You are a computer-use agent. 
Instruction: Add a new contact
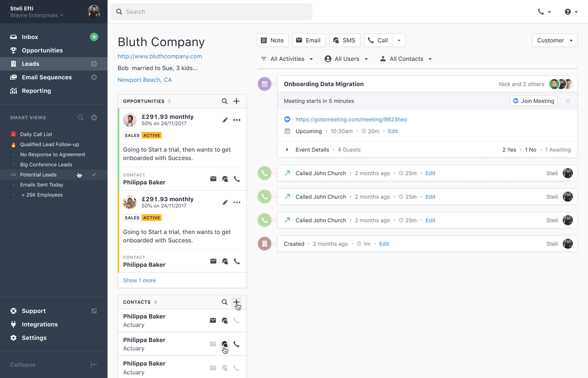(x=236, y=302)
